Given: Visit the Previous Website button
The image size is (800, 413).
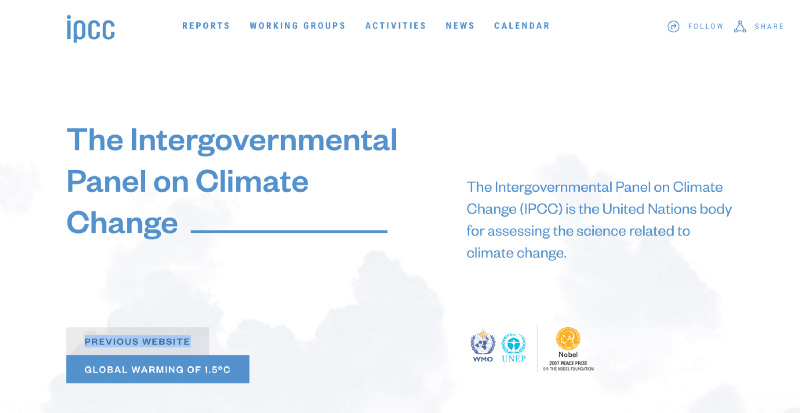Looking at the screenshot, I should tap(137, 341).
